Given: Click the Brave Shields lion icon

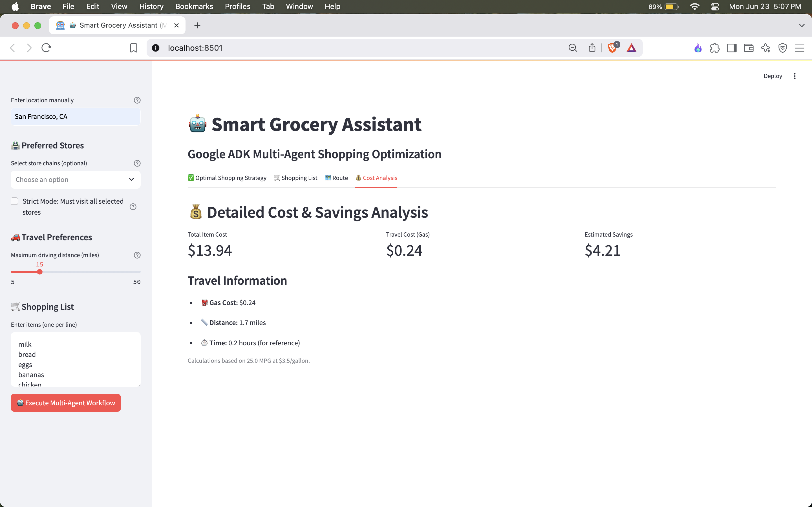Looking at the screenshot, I should 612,48.
